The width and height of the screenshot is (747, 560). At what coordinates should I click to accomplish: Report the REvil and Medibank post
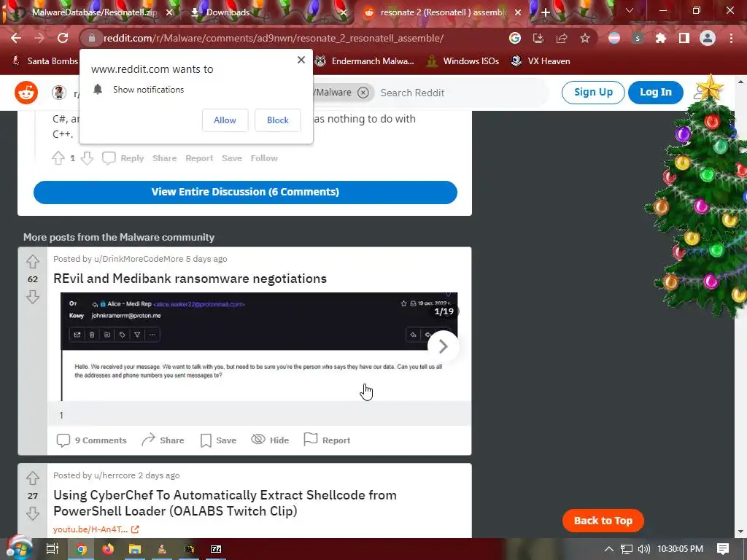[x=327, y=440]
